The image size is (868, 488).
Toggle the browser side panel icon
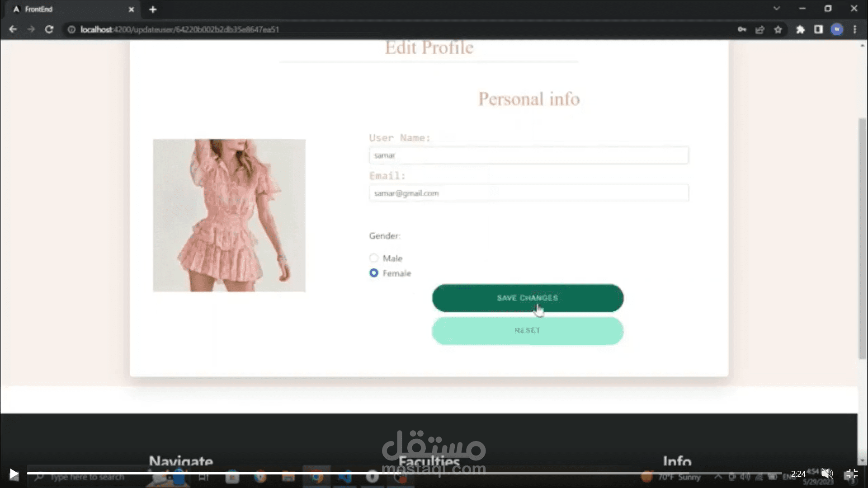(x=818, y=30)
